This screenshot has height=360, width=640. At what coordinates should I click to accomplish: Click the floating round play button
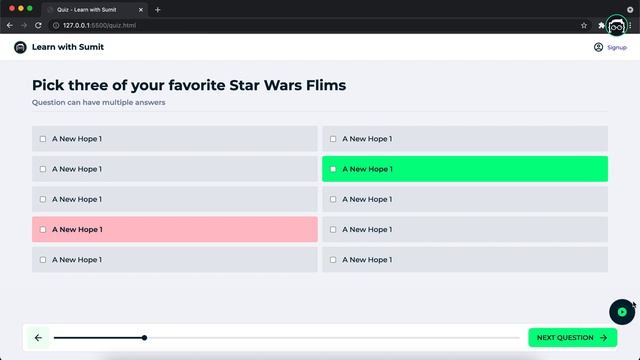(x=622, y=312)
